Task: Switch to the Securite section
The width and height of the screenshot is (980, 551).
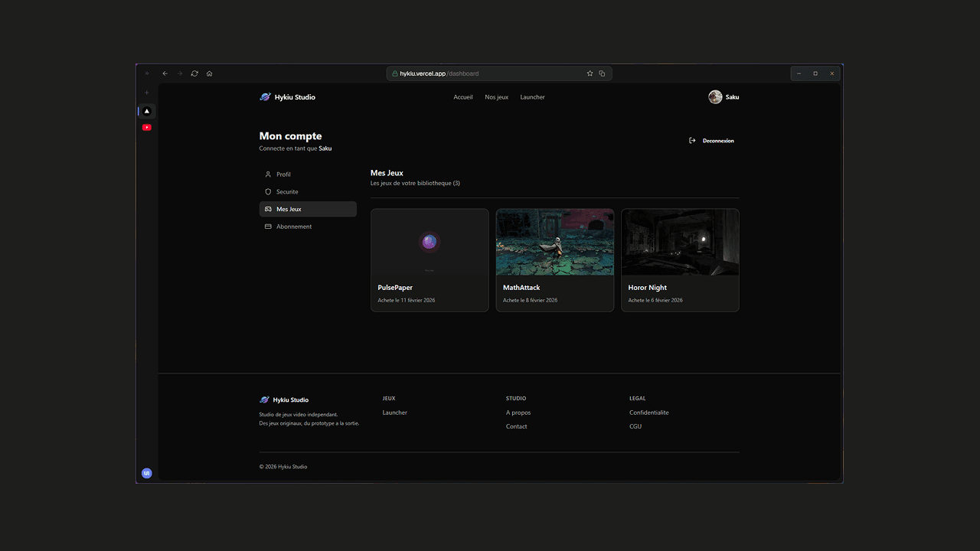Action: coord(287,192)
